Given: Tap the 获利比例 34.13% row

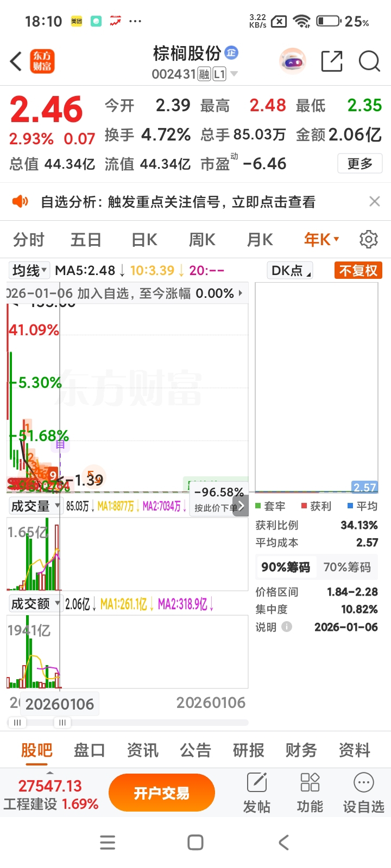Looking at the screenshot, I should click(317, 525).
